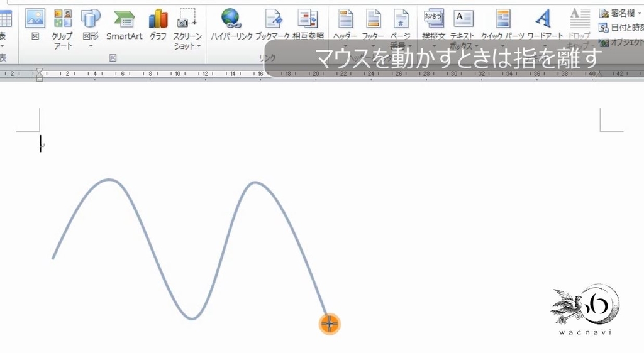The height and width of the screenshot is (353, 644).
Task: Click the left indent marker on ruler
Action: 40,75
